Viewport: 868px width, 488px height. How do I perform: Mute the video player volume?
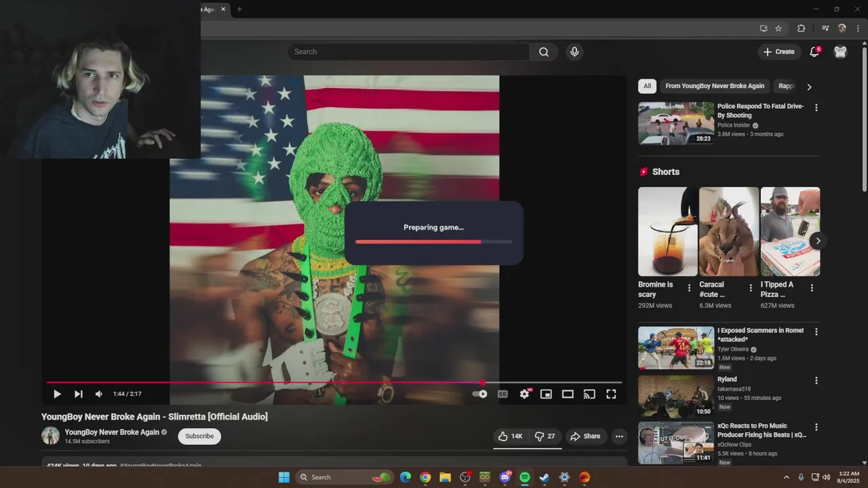pyautogui.click(x=99, y=394)
